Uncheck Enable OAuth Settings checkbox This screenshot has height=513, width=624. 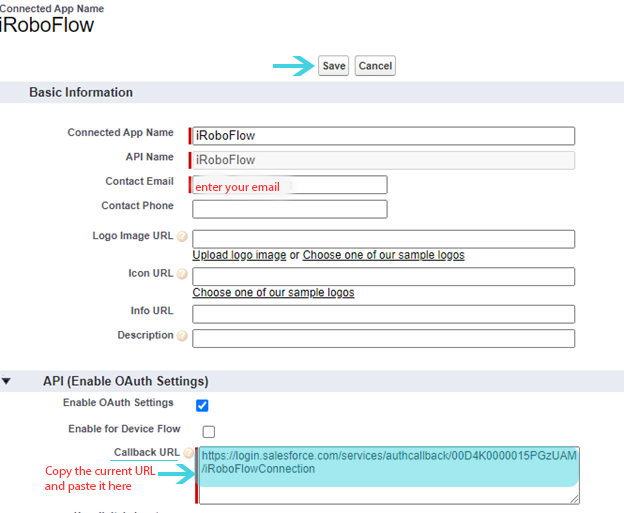pos(202,405)
